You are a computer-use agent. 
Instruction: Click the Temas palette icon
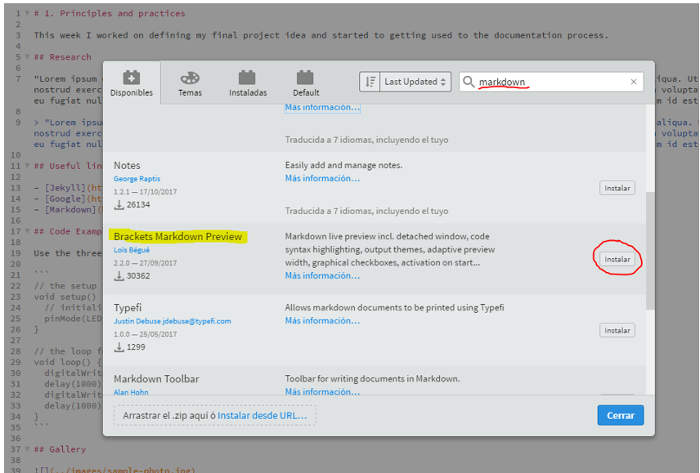(x=190, y=78)
